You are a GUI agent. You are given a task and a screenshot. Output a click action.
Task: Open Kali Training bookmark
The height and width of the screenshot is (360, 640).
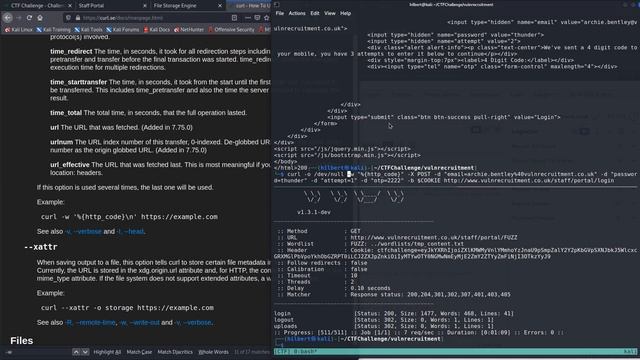click(53, 29)
